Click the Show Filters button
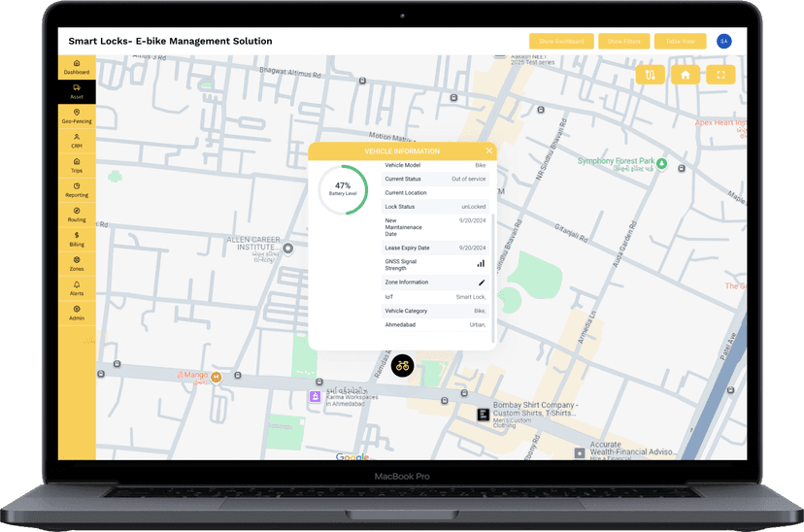Viewport: 804px width, 532px height. 624,42
